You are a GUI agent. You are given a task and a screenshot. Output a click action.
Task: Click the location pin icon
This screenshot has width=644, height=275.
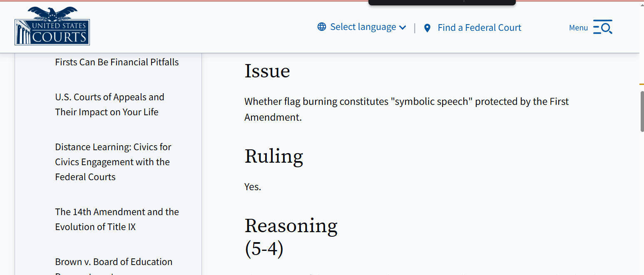tap(427, 28)
